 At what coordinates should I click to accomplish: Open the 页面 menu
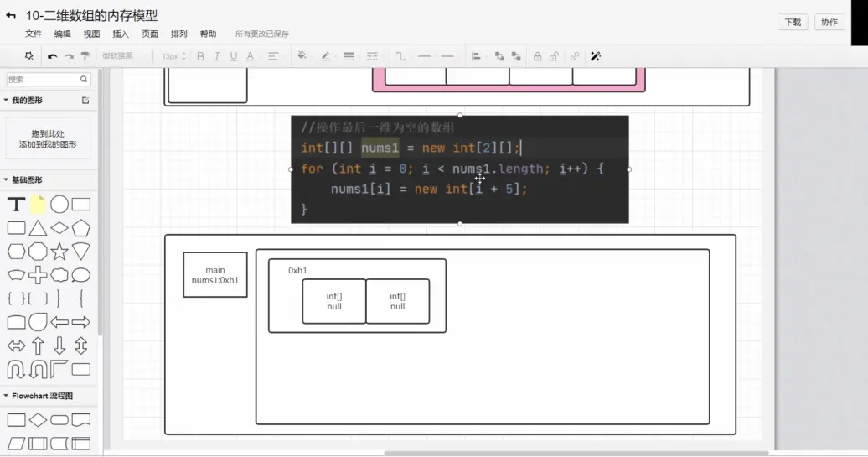click(149, 34)
